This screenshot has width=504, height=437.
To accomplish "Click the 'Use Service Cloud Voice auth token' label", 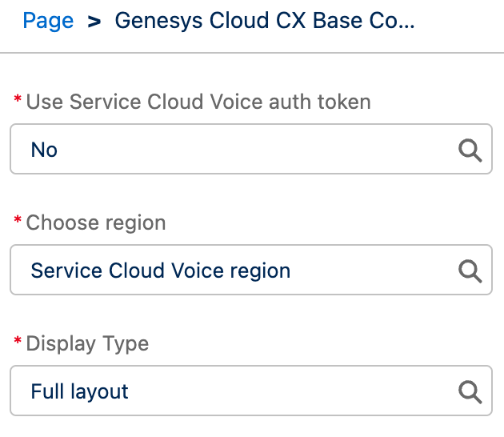I will [198, 102].
